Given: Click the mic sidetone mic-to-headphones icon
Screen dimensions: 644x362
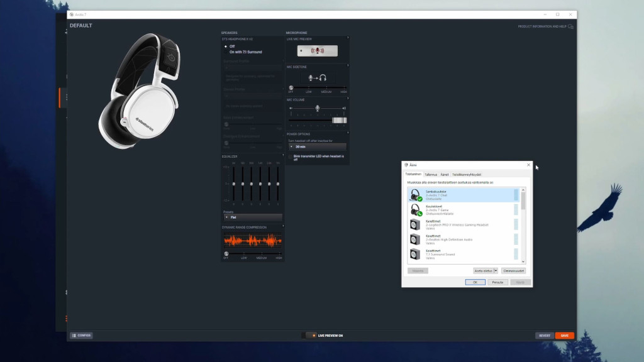Looking at the screenshot, I should (317, 77).
